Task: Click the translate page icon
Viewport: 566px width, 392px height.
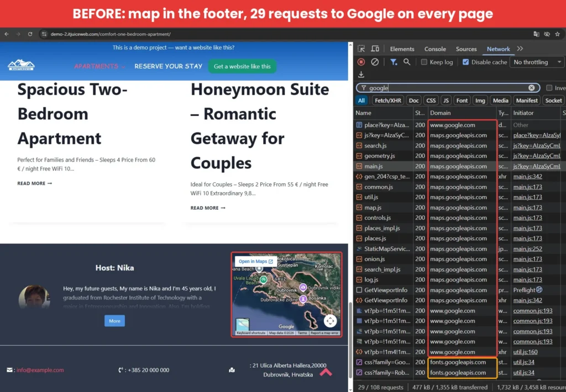Action: (x=536, y=34)
